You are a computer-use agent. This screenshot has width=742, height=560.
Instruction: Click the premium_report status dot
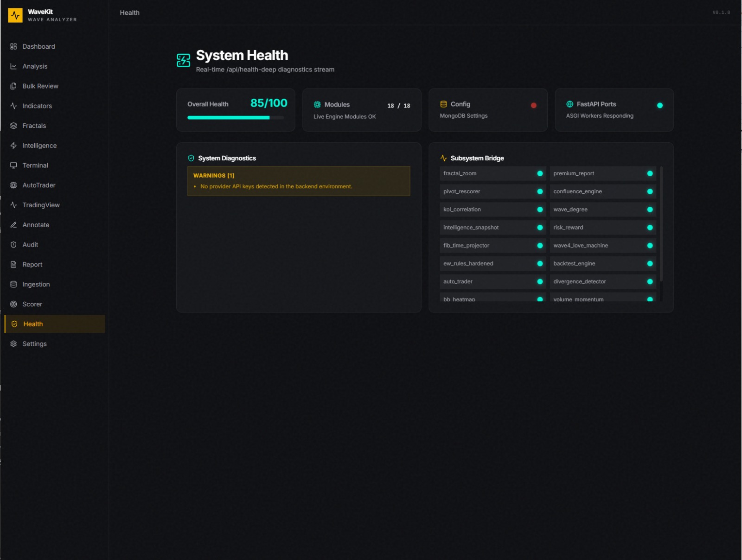pos(650,173)
